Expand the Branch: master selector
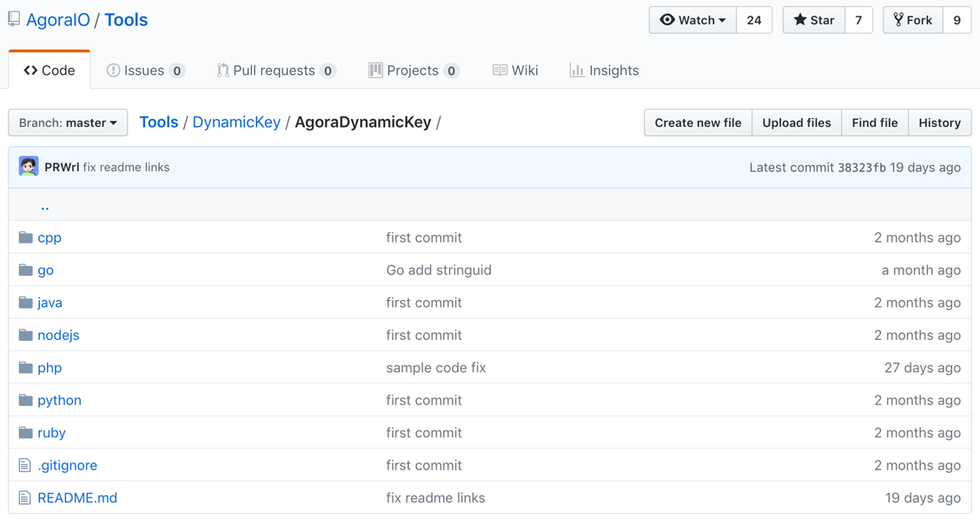Screen dimensions: 980x520 pyautogui.click(x=68, y=123)
